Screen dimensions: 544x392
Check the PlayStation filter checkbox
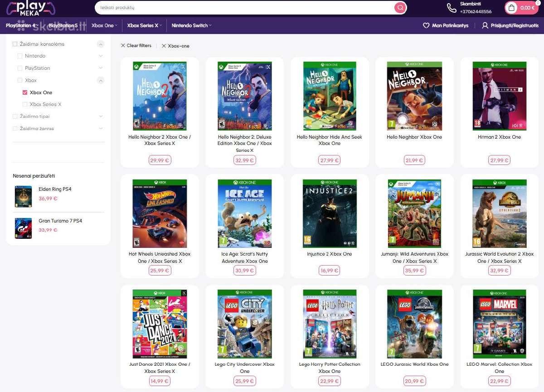point(20,68)
